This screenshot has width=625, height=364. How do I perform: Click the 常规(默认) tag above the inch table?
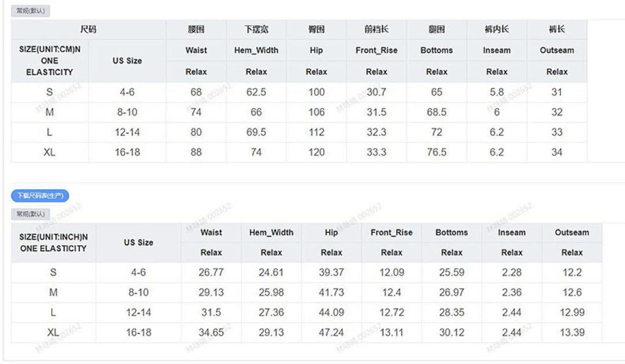coord(31,214)
